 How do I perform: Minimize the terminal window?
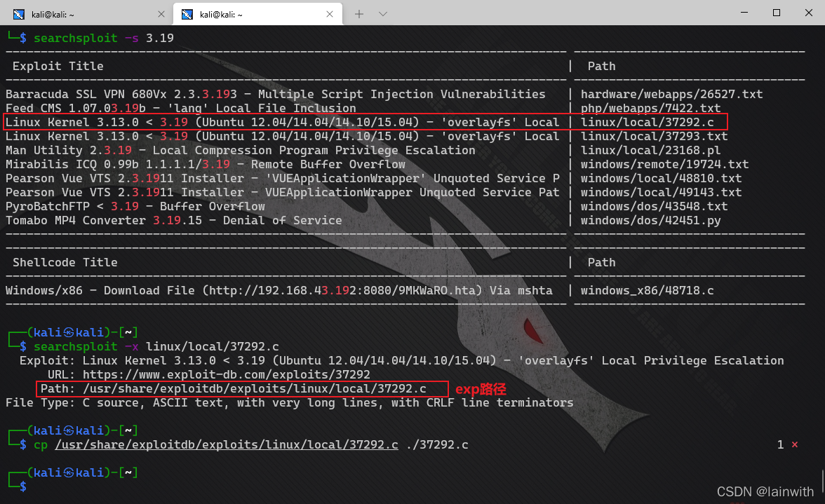point(744,12)
